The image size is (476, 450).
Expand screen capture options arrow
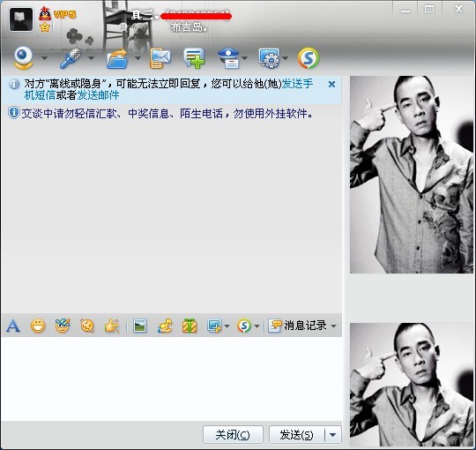227,326
